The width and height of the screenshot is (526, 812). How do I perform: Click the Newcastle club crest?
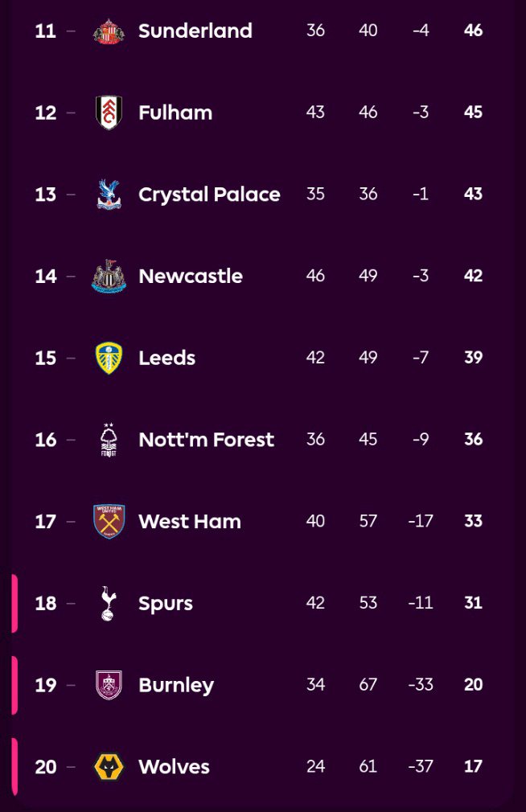pyautogui.click(x=109, y=276)
